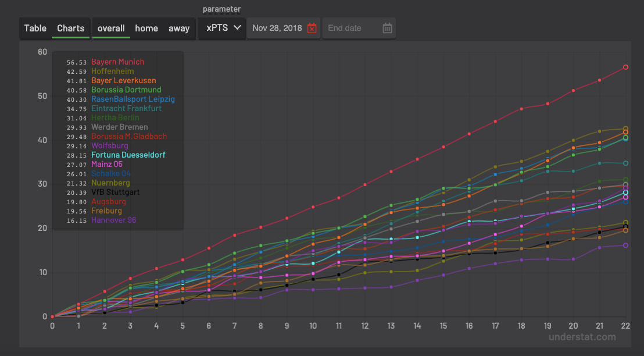Click the 56.53 value in the legend
644x356 pixels.
(x=76, y=62)
